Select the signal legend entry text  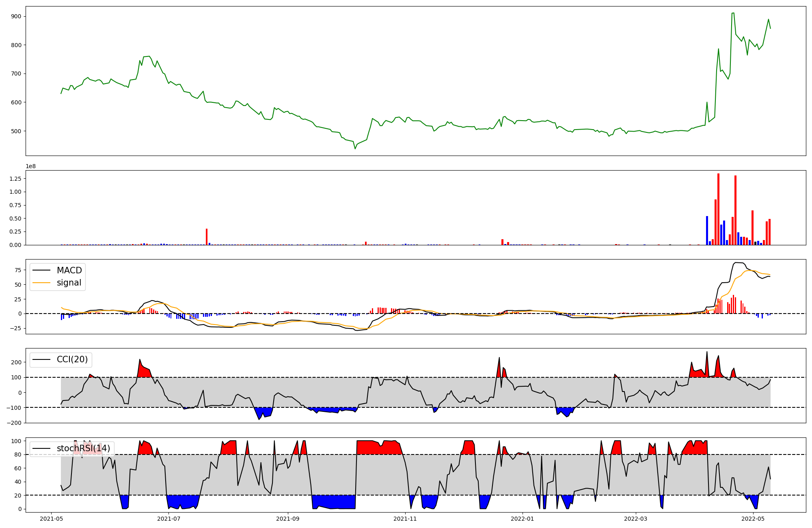pos(69,283)
